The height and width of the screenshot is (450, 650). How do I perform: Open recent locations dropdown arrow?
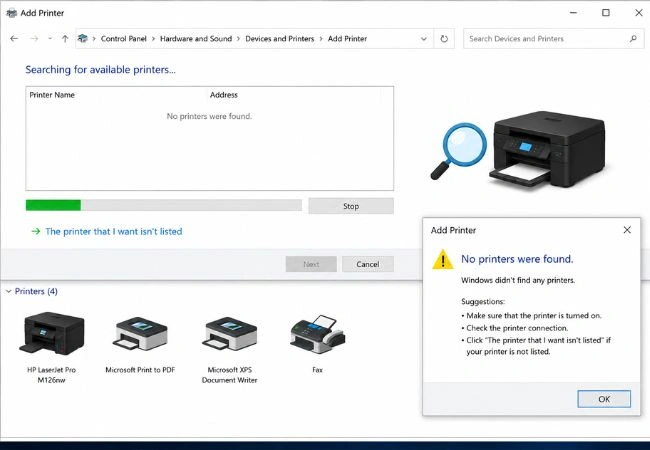50,39
